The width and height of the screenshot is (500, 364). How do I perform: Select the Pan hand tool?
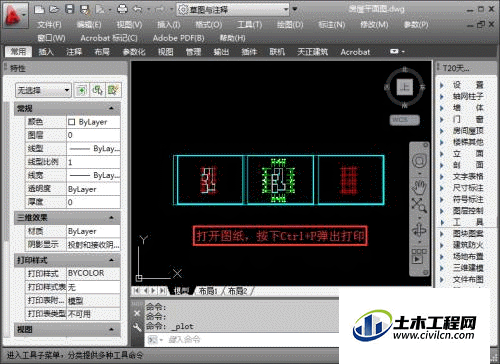point(419,188)
